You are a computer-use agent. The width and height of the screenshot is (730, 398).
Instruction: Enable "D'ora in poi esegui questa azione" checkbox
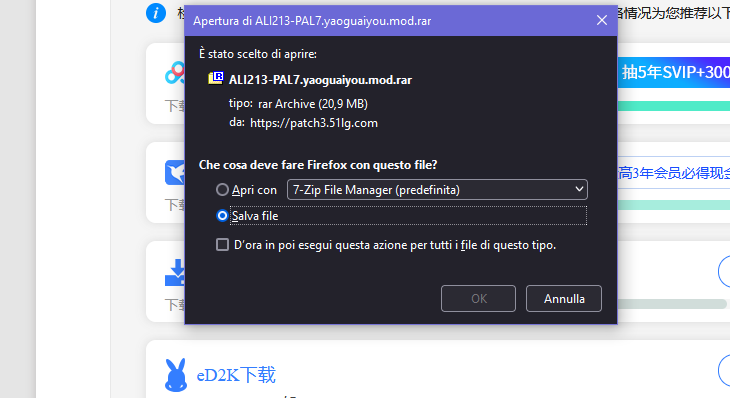222,245
